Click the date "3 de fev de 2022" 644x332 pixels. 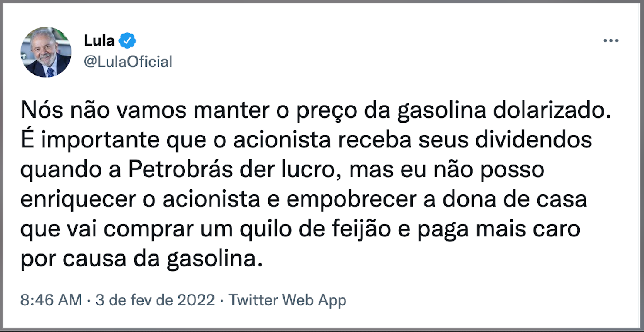coord(155,300)
